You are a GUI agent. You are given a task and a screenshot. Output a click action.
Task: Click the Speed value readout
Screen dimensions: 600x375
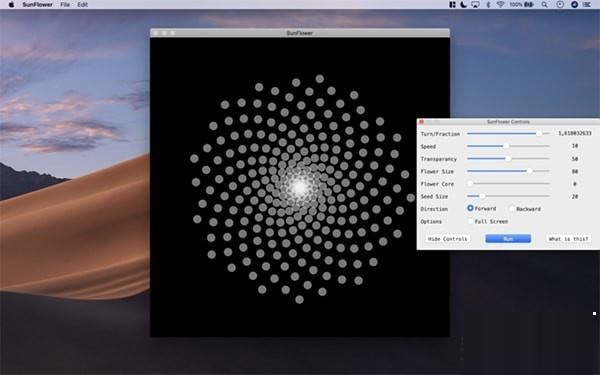coord(575,146)
